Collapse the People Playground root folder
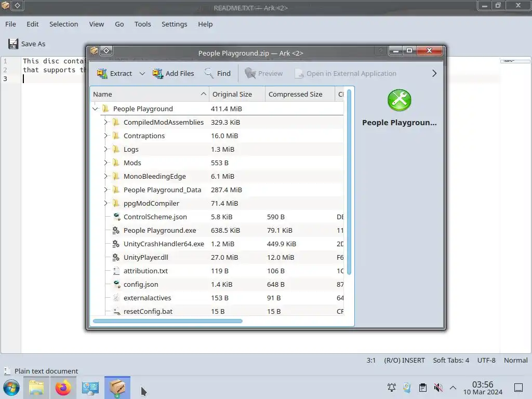This screenshot has height=399, width=532. pyautogui.click(x=96, y=109)
